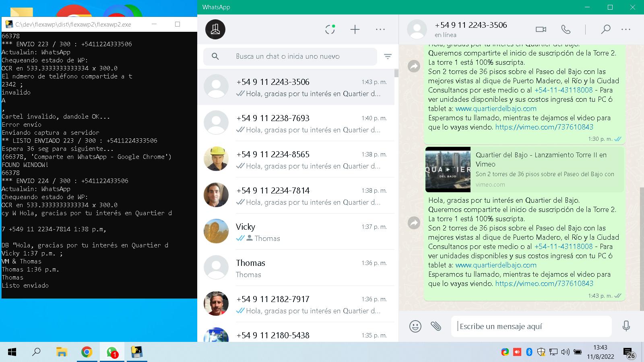Click the search or start new chat field
The height and width of the screenshot is (362, 644).
(x=290, y=56)
